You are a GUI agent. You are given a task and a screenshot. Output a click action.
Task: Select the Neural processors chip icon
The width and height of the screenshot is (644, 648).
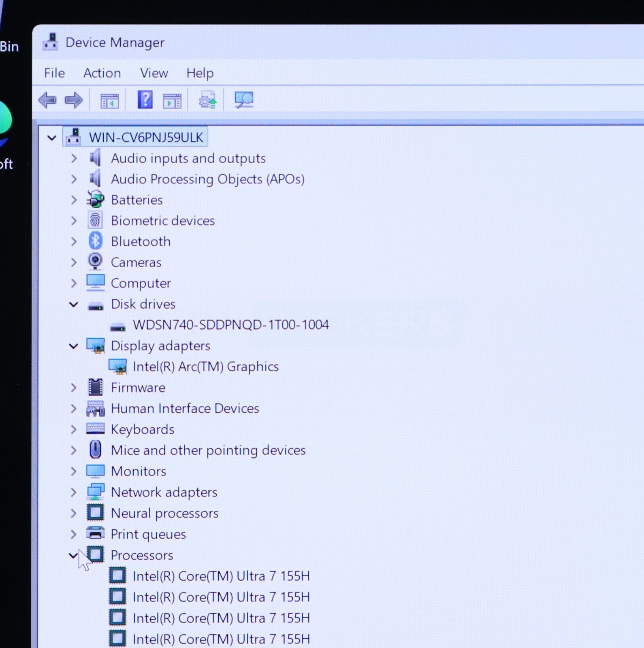point(96,513)
